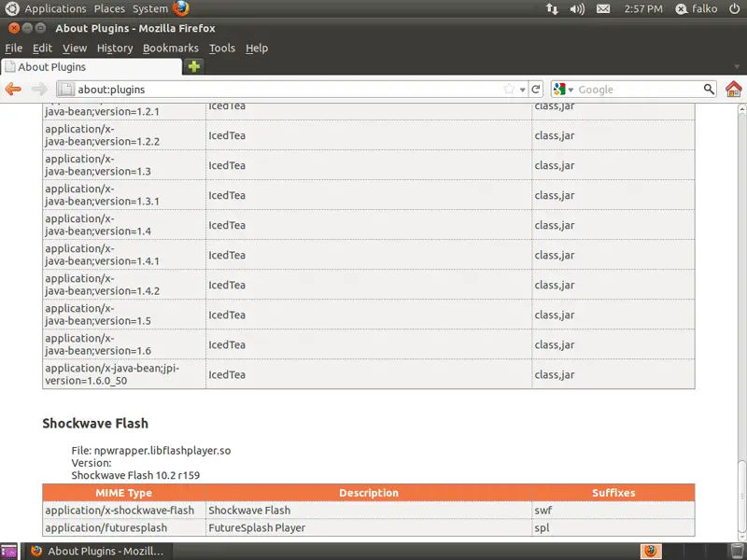The image size is (747, 560).
Task: Click the 2:57 PM clock
Action: (643, 8)
